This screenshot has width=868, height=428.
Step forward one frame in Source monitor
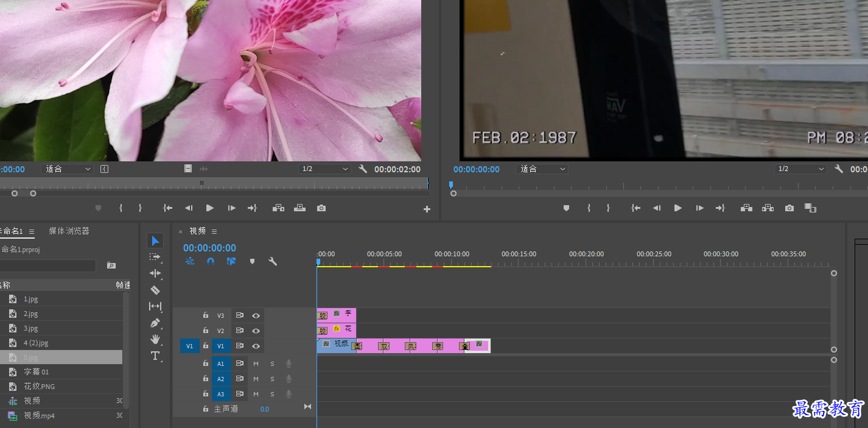[231, 208]
